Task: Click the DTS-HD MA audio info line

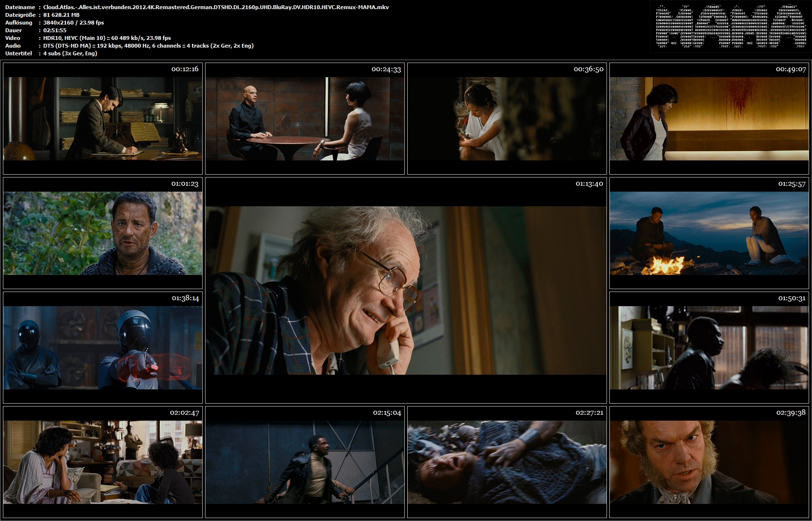Action: 148,46
